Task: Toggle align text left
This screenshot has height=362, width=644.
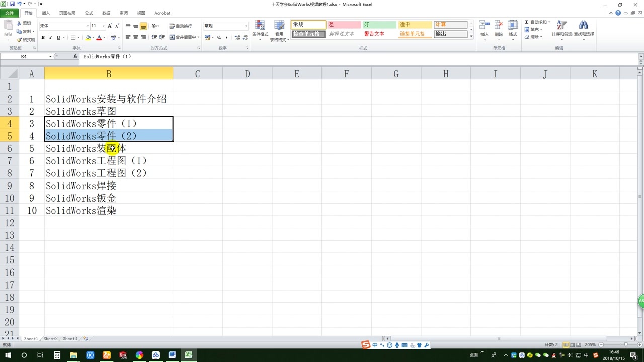Action: pyautogui.click(x=128, y=37)
